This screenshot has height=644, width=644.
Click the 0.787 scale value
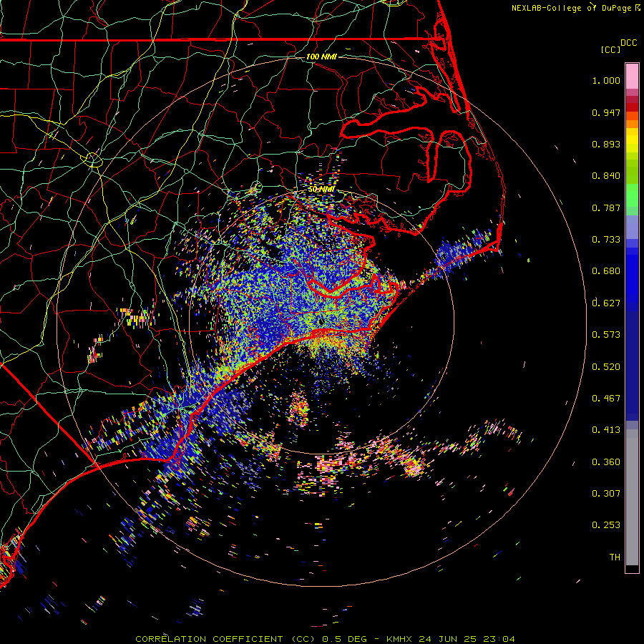click(x=606, y=208)
